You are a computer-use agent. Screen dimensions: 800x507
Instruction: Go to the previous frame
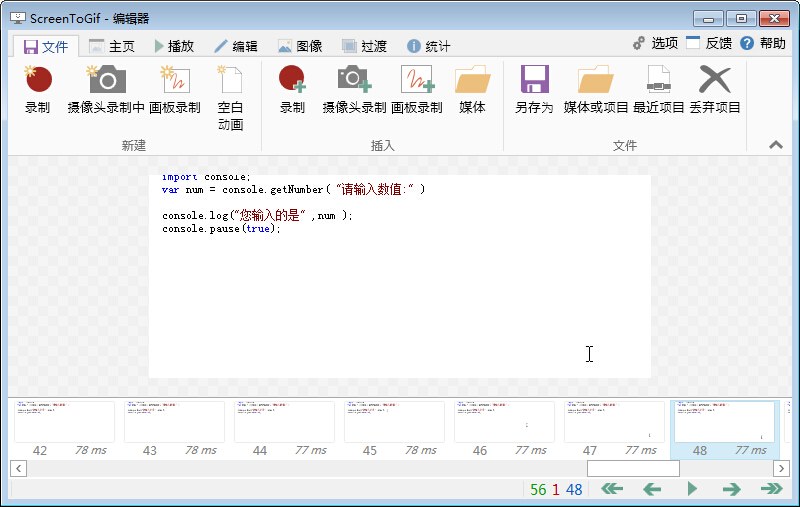click(x=652, y=489)
